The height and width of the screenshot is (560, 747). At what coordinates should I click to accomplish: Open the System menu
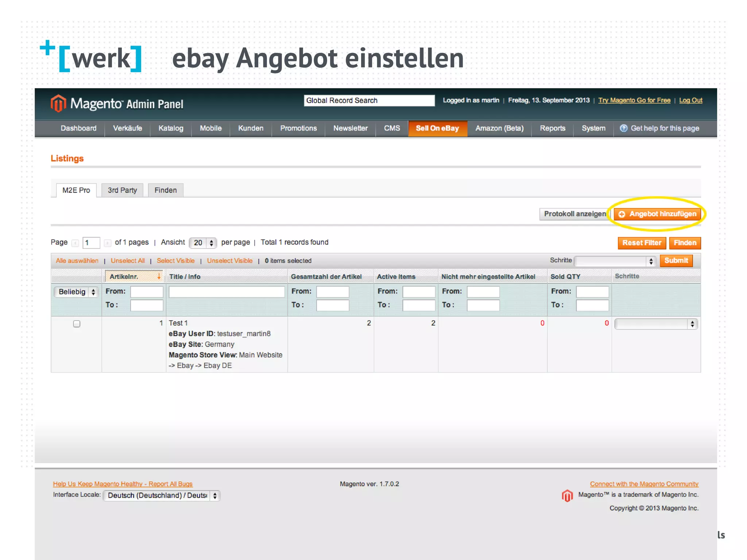click(593, 128)
